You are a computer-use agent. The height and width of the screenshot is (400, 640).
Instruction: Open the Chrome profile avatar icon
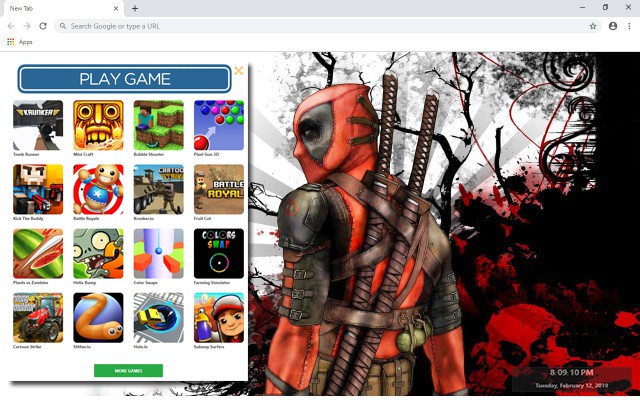(x=613, y=26)
